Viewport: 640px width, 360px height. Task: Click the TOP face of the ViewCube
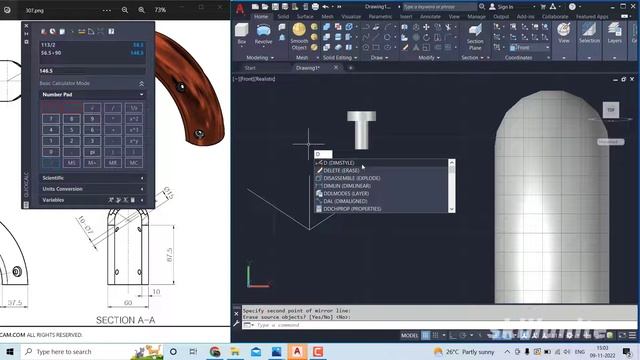click(x=611, y=110)
